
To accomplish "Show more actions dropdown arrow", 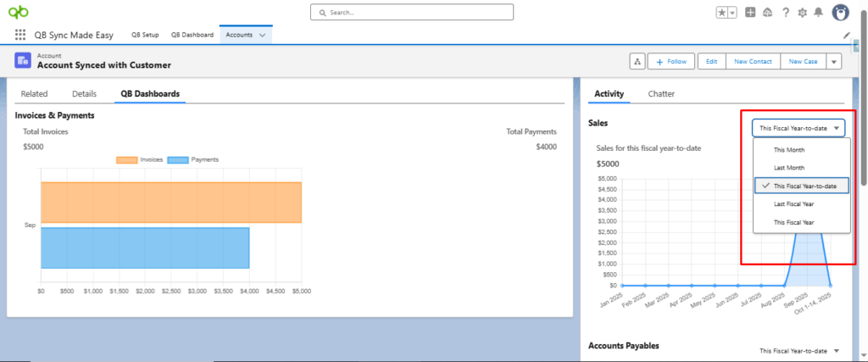I will click(834, 61).
